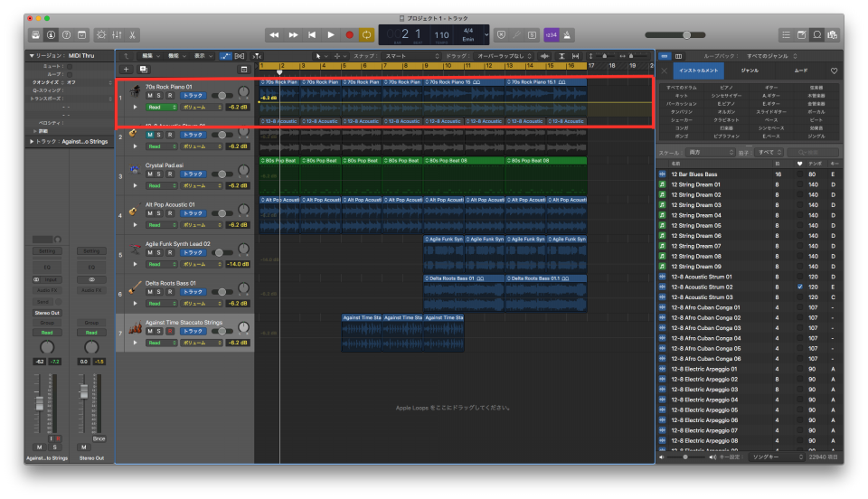
Task: Click the Stereo Out output button in the channel strip
Action: coord(47,313)
